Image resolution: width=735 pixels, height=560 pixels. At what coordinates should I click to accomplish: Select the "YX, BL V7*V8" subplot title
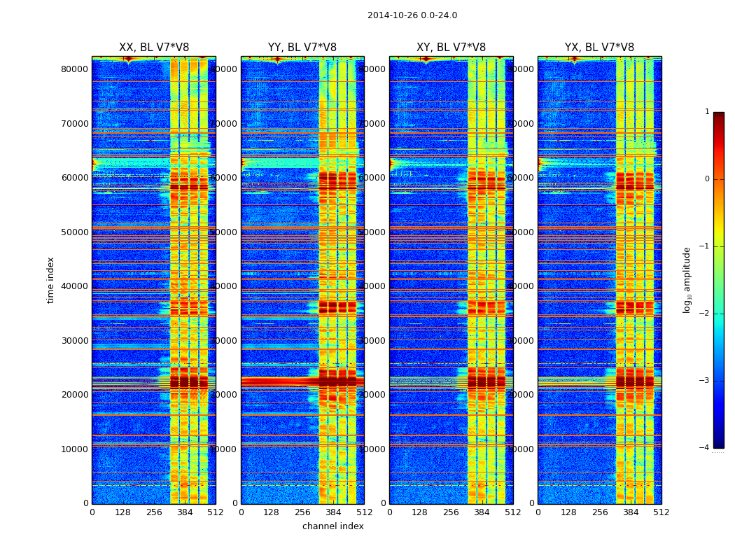click(x=599, y=48)
